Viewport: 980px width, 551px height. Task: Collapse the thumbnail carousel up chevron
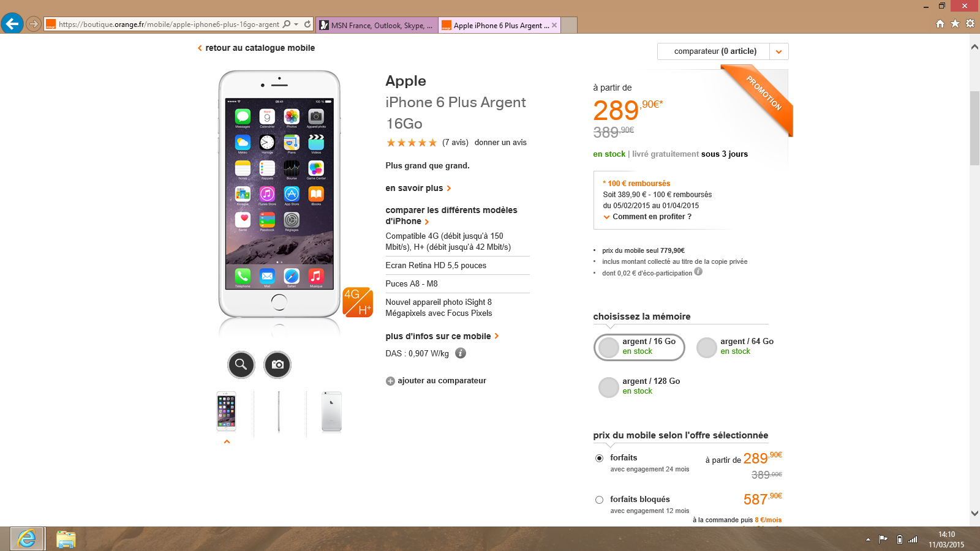[227, 441]
